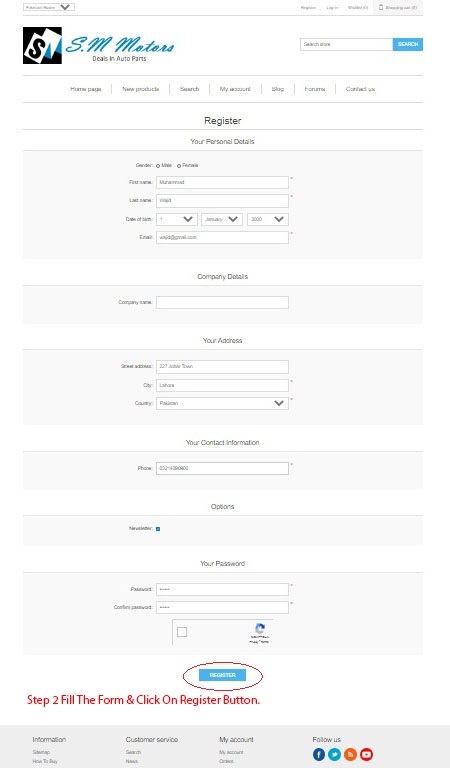Click the Search button

coord(408,45)
